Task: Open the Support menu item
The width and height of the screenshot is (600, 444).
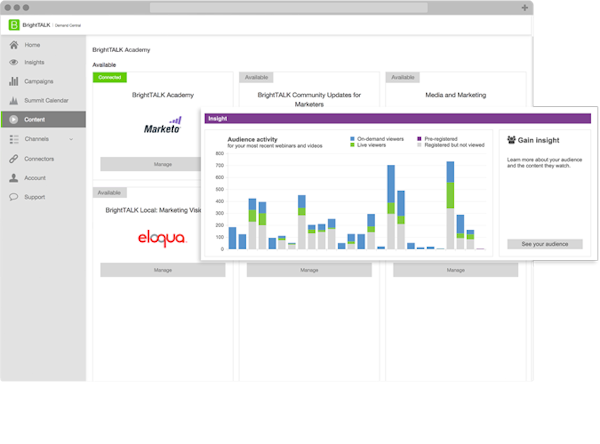Action: click(34, 197)
